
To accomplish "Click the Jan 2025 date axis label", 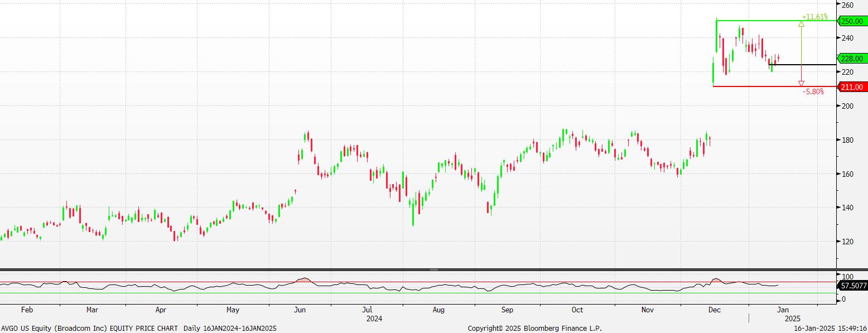I will [x=783, y=309].
